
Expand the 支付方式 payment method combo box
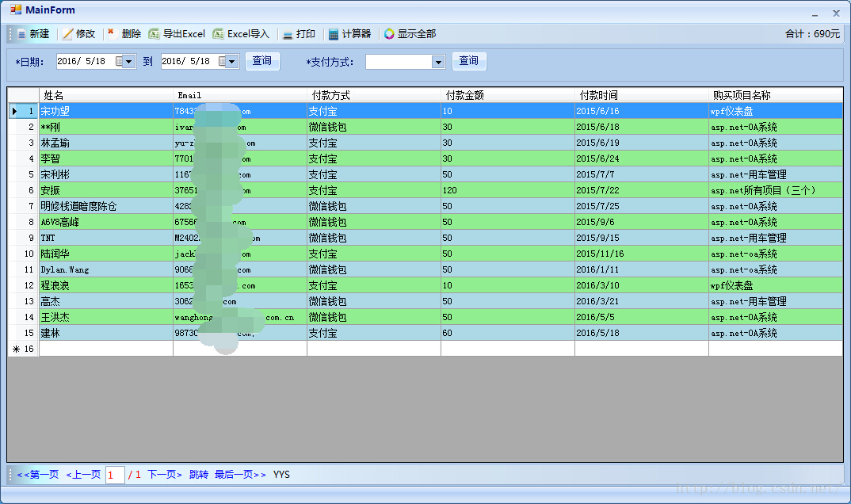coord(438,62)
